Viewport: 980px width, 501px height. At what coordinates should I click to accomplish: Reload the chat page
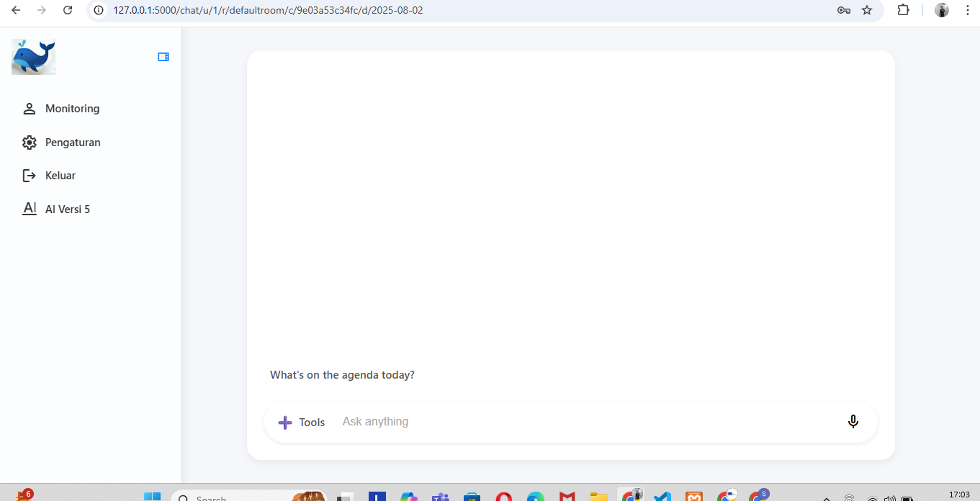pyautogui.click(x=68, y=10)
